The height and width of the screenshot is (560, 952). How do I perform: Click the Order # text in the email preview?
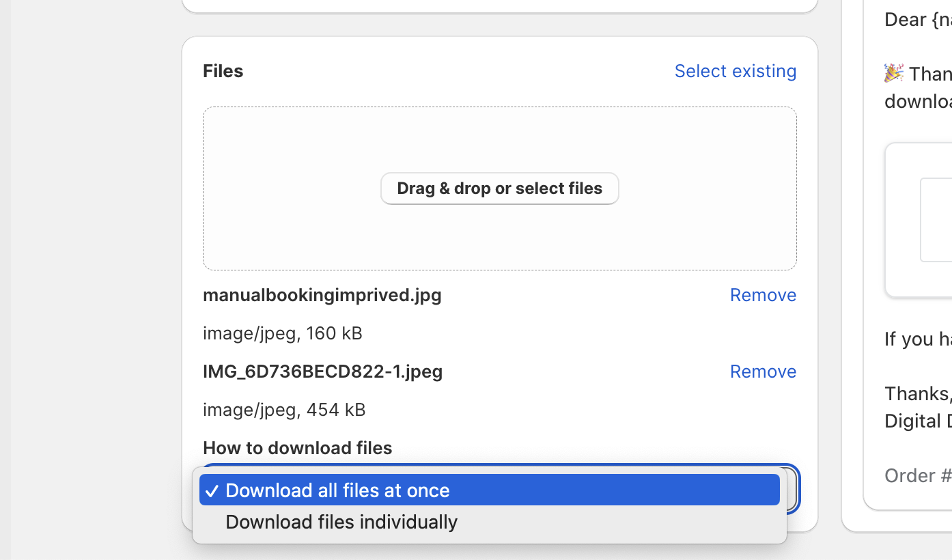point(917,475)
